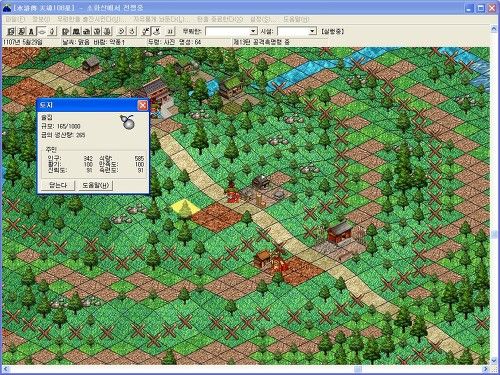Open the menu between 자유롭게 놔둔다 and 설정

[219, 19]
